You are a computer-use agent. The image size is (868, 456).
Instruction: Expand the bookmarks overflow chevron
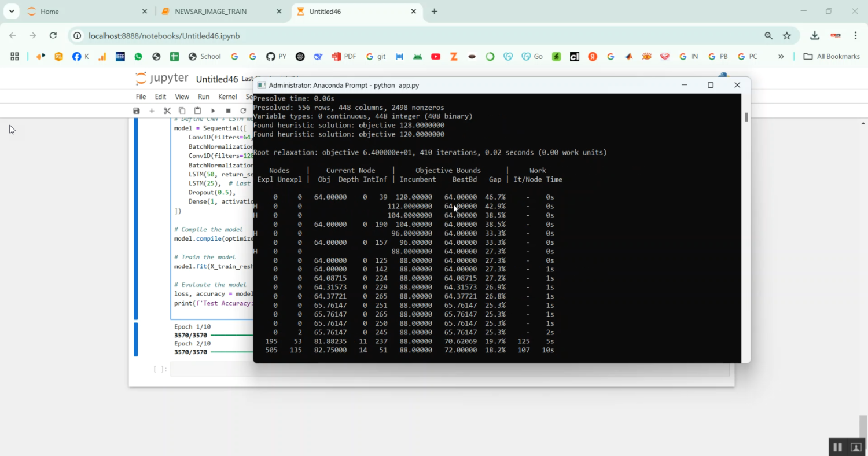pyautogui.click(x=781, y=56)
